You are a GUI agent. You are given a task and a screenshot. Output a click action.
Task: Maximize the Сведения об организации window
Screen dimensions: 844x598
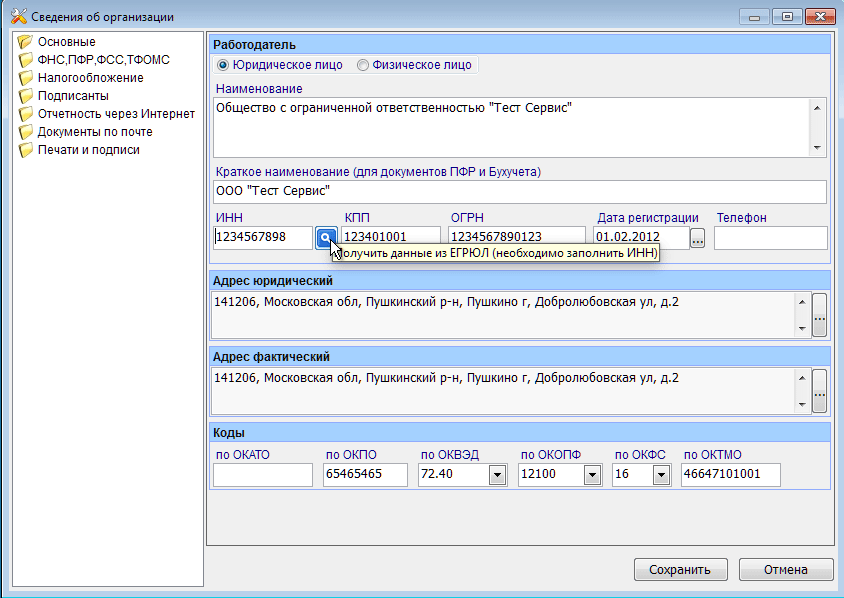pos(787,17)
